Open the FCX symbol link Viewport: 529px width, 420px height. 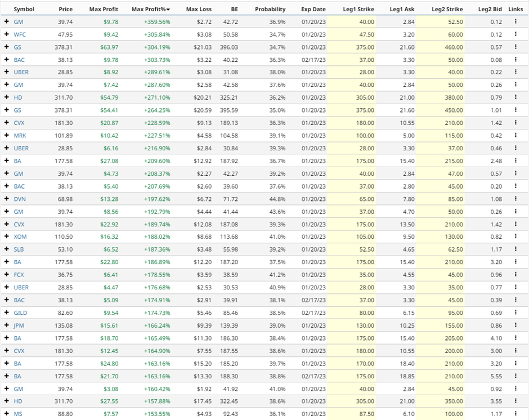click(19, 275)
